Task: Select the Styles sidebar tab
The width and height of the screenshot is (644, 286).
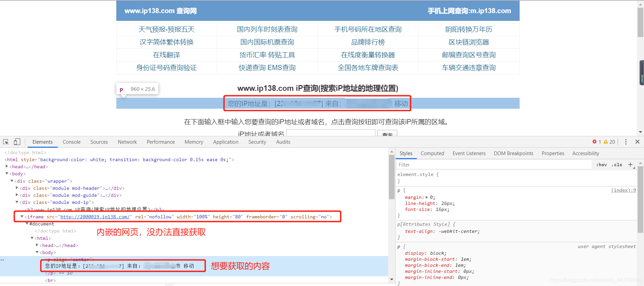Action: coord(406,153)
